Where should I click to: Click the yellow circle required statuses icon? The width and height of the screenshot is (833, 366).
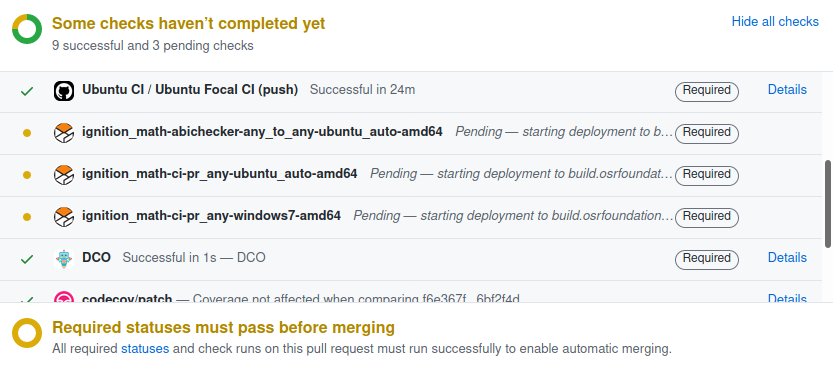tap(27, 333)
